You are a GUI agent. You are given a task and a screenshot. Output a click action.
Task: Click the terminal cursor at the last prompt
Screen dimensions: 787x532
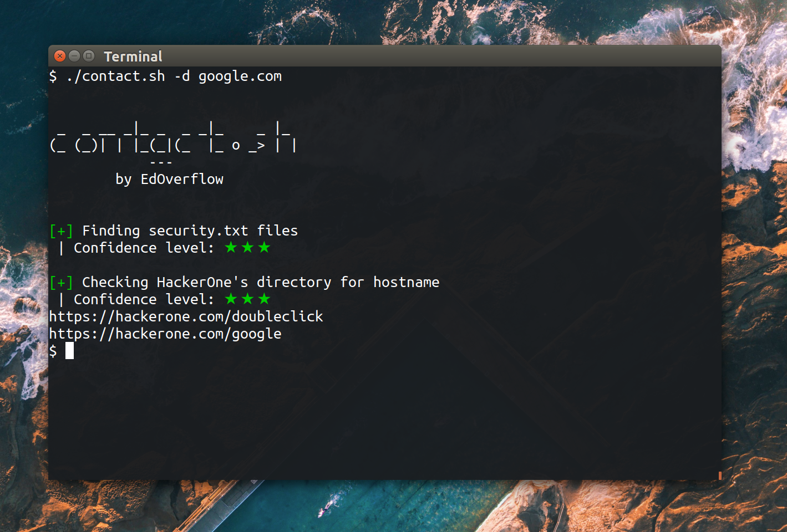point(69,351)
